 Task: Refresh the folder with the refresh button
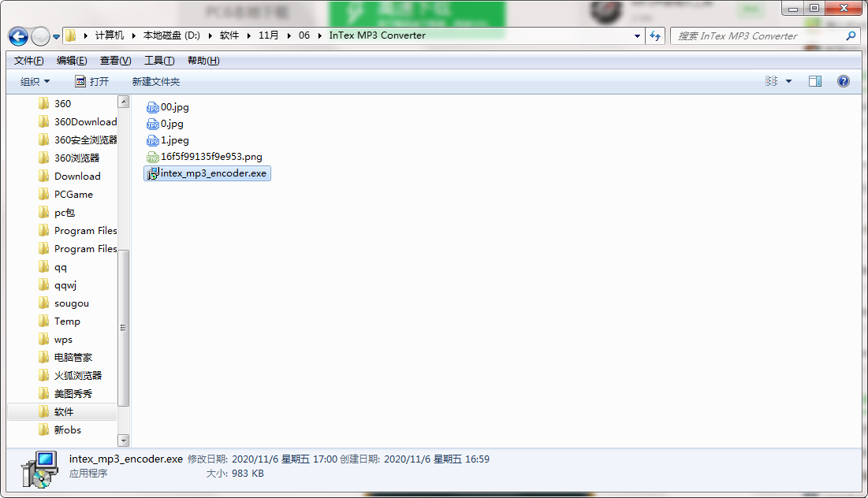click(655, 36)
